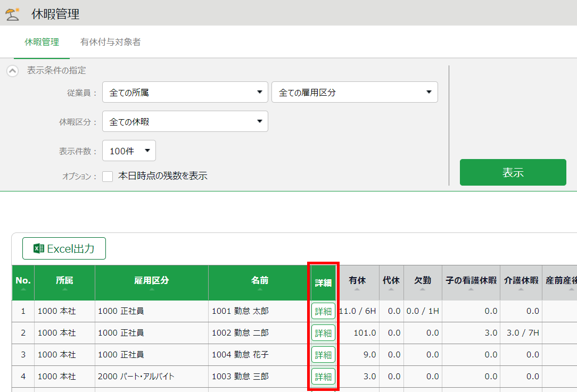The image size is (577, 392).
Task: Click the vacation management beach icon
Action: [x=12, y=14]
